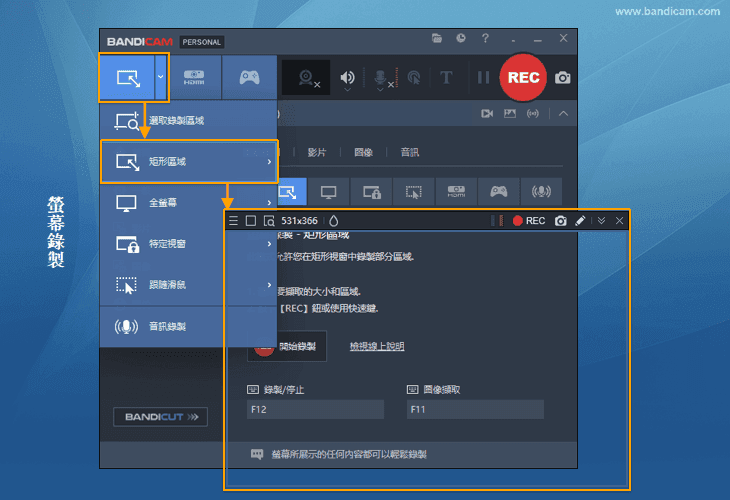
Task: Open the hamburger menu of the capture rectangle bar
Action: pos(233,221)
